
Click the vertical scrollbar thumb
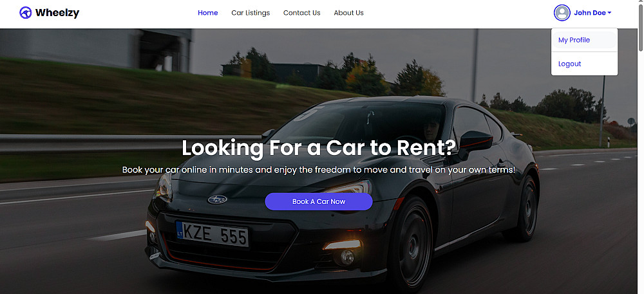[641, 29]
